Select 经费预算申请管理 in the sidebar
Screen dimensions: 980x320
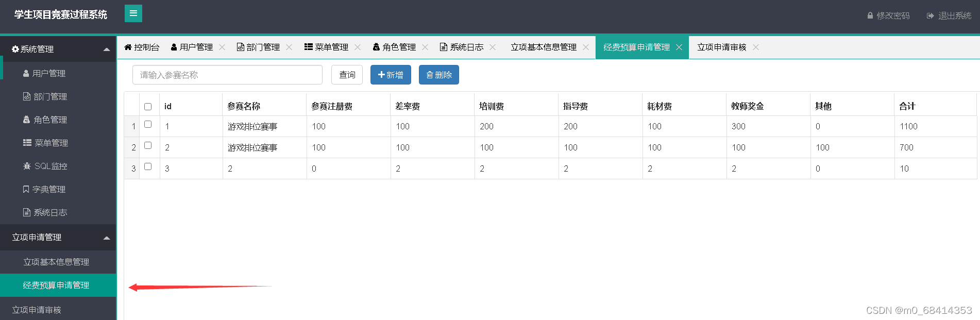tap(58, 285)
